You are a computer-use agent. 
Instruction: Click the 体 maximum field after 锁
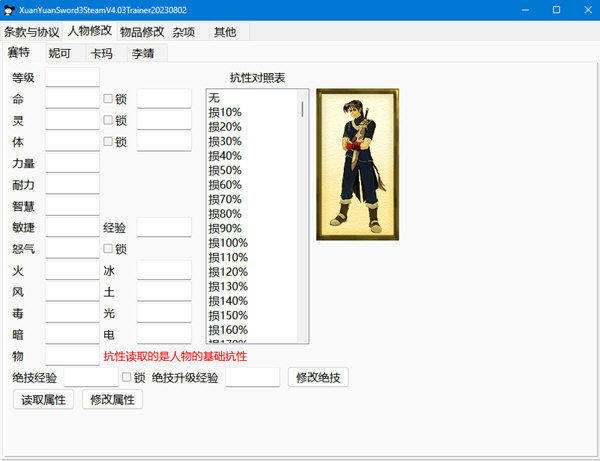[x=164, y=142]
